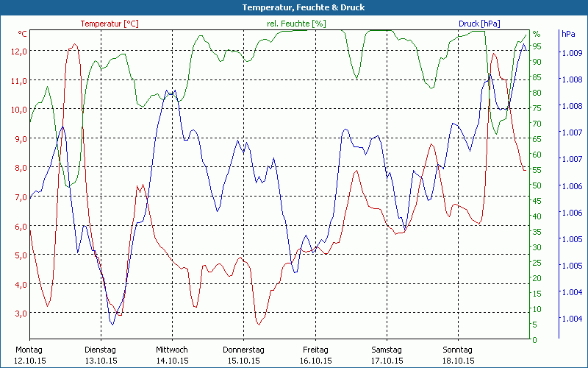Image resolution: width=588 pixels, height=368 pixels.
Task: Click the red '°C' axis unit label
Action: (x=23, y=34)
